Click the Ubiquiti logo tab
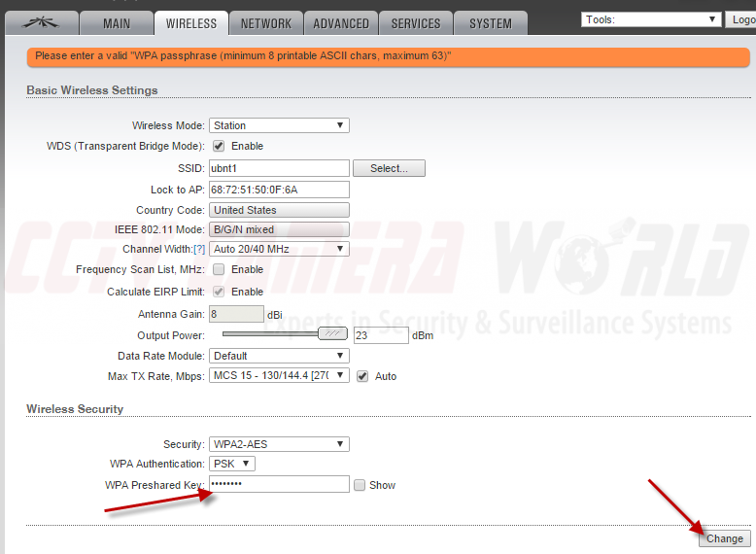756x554 pixels. click(x=39, y=22)
